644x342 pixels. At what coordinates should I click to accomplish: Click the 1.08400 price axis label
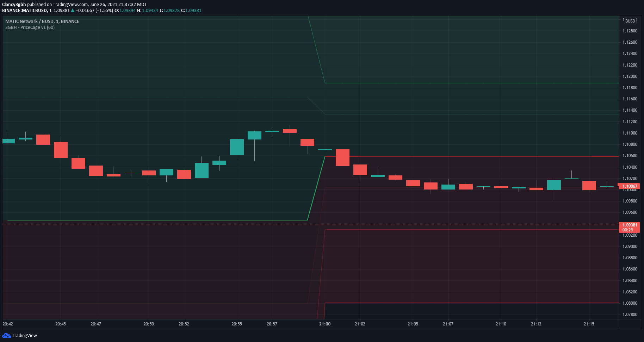pos(630,281)
